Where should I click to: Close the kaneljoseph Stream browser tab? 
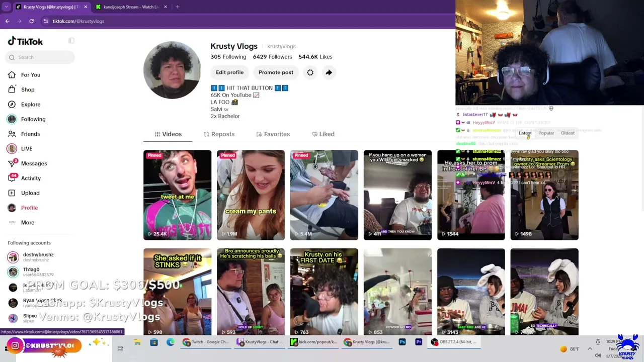coord(165,7)
